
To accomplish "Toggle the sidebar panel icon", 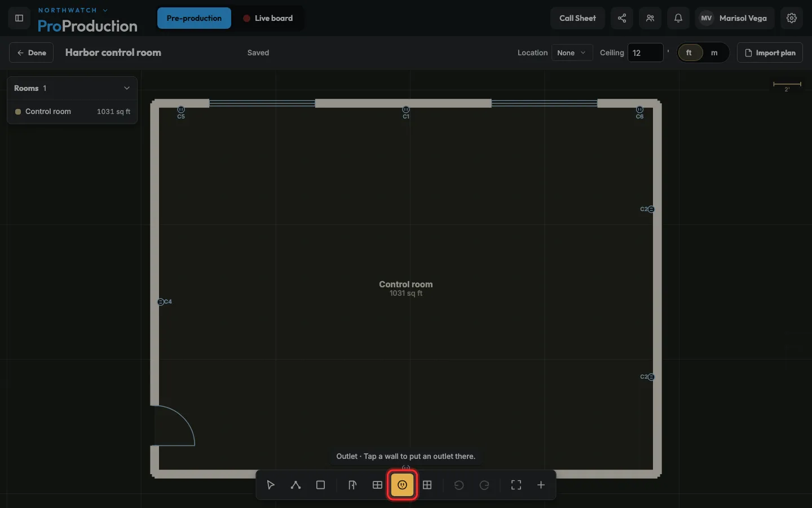I will 19,18.
